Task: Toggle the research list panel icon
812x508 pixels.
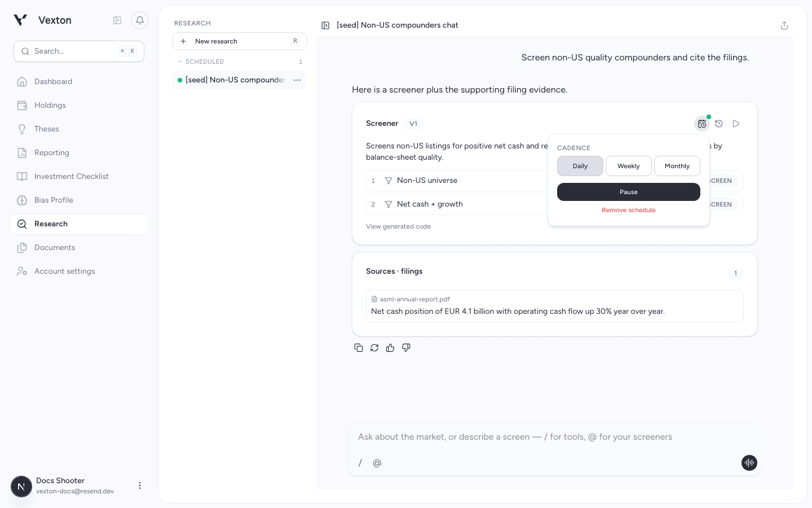Action: [325, 25]
